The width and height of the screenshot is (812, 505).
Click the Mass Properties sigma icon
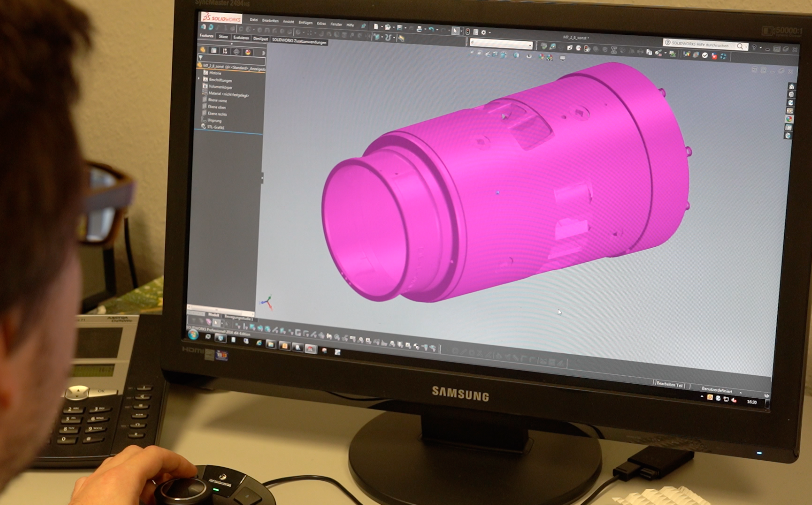tap(613, 50)
